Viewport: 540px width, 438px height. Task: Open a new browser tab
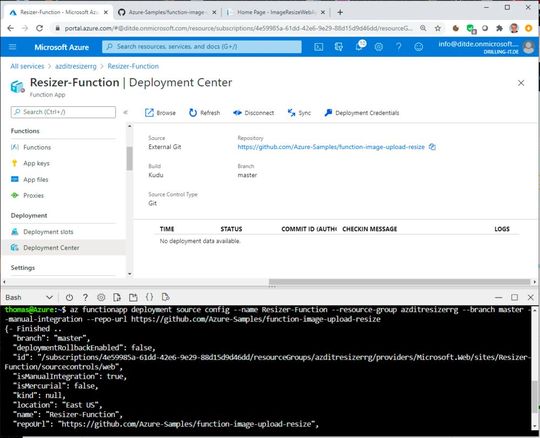tap(340, 12)
